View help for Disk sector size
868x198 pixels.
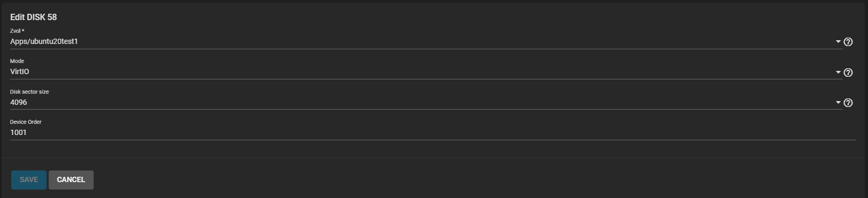click(848, 103)
